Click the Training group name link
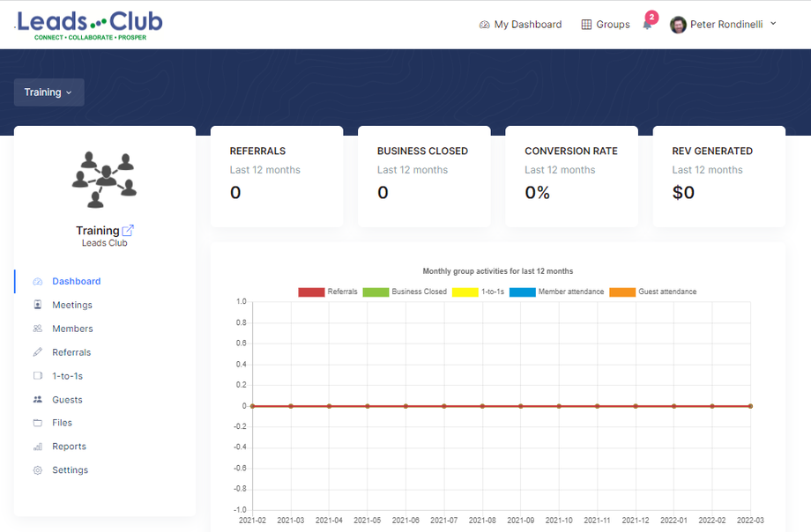The width and height of the screenshot is (811, 532). click(x=97, y=231)
